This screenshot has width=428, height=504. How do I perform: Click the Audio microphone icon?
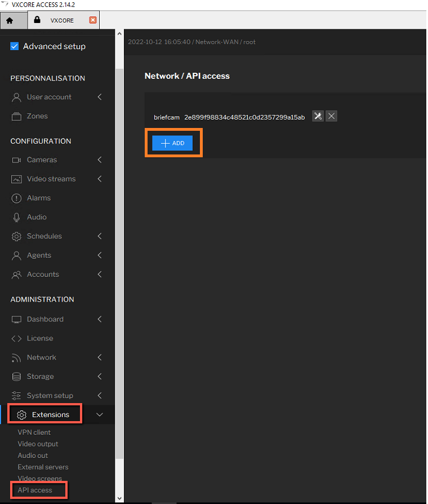click(16, 217)
